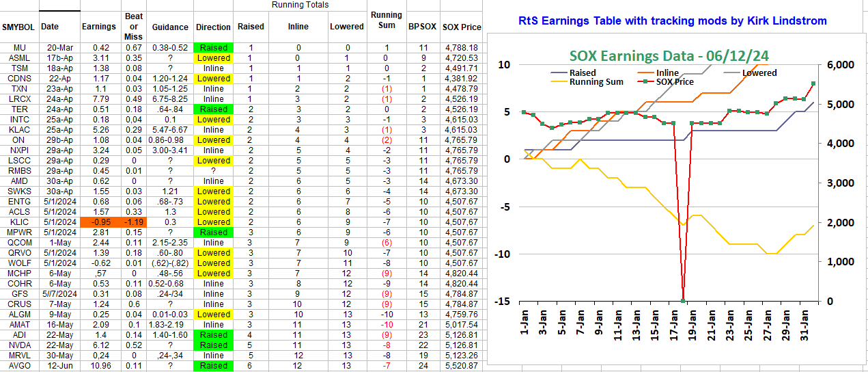Click the 1.40-1.60 guidance cell for ADI
The image size is (868, 372).
[x=169, y=335]
